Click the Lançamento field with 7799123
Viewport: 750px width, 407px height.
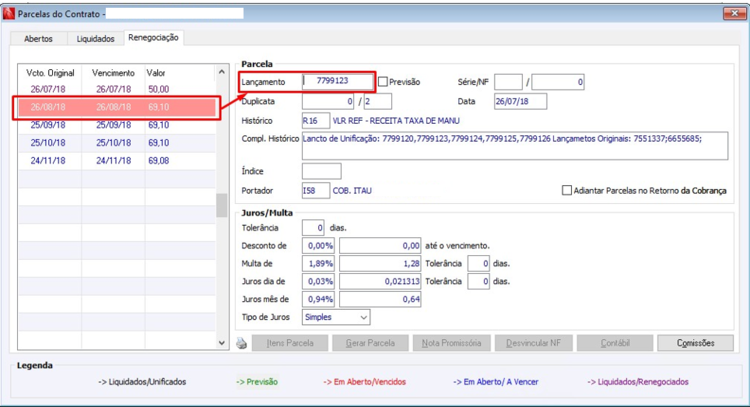click(338, 81)
